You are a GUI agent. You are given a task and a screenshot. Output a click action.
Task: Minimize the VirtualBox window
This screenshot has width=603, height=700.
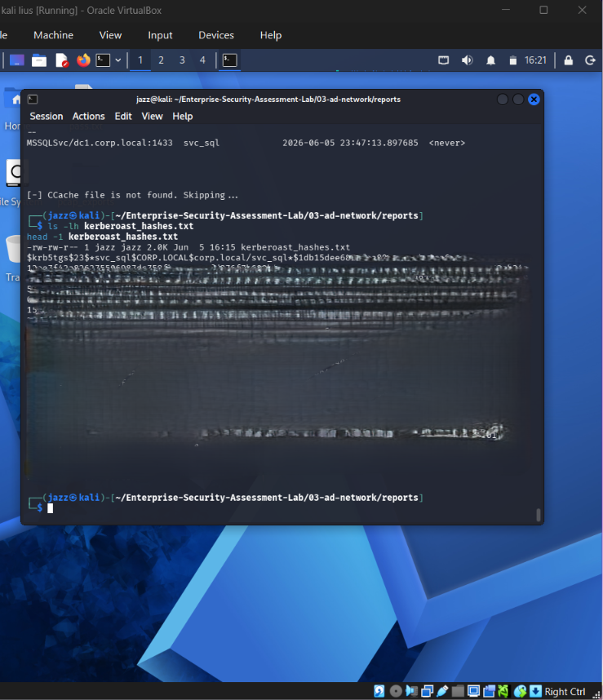506,10
